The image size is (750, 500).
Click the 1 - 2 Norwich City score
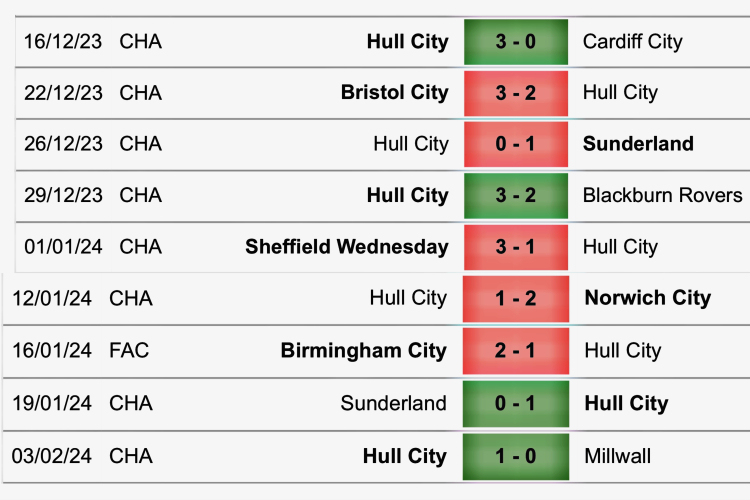click(x=515, y=297)
